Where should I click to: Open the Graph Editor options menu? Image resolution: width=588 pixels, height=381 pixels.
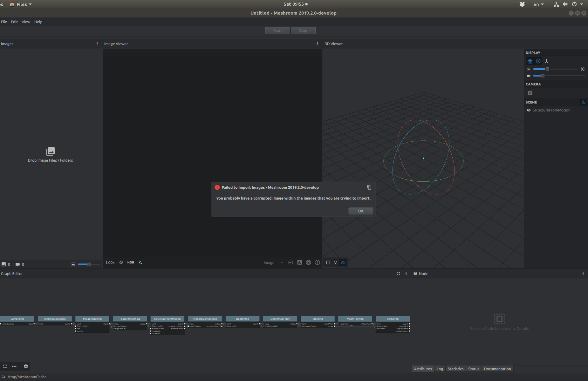click(406, 274)
